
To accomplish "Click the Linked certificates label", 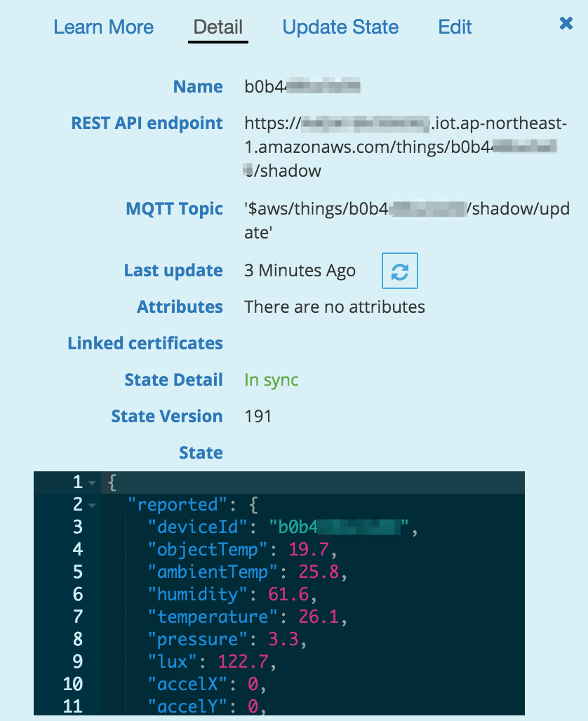I will click(145, 343).
